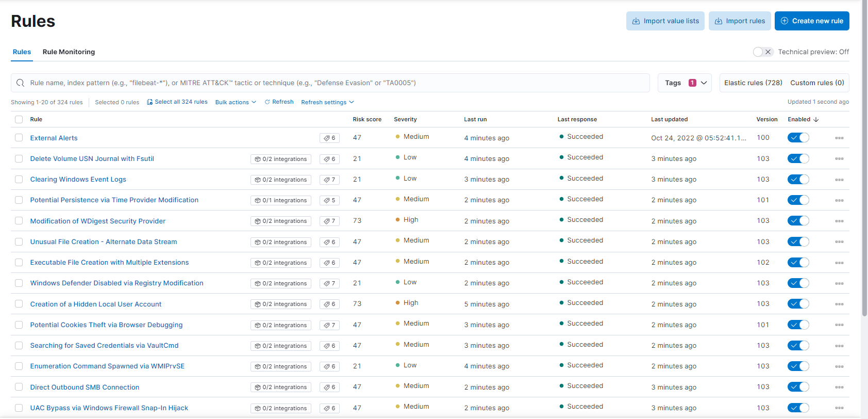The image size is (868, 419).
Task: Show tags badge for External Alerts rule
Action: pyautogui.click(x=329, y=138)
